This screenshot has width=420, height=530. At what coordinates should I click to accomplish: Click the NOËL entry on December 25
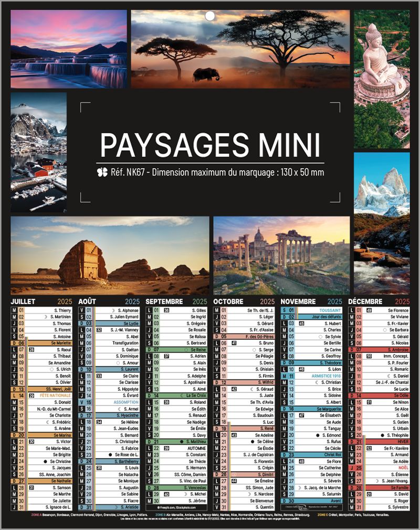coord(403,468)
